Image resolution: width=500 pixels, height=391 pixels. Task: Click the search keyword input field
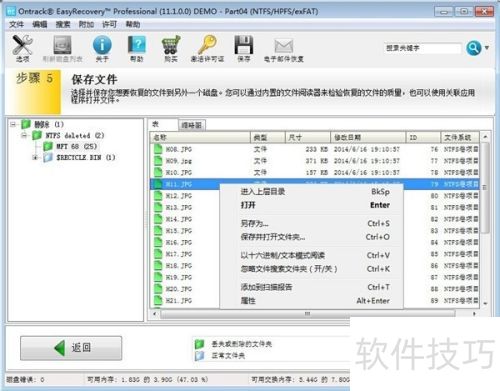point(423,48)
